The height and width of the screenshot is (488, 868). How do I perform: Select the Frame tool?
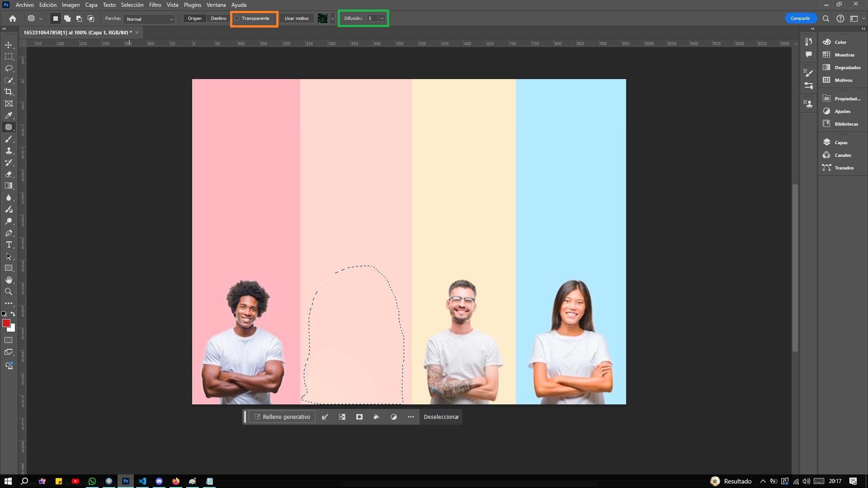9,103
